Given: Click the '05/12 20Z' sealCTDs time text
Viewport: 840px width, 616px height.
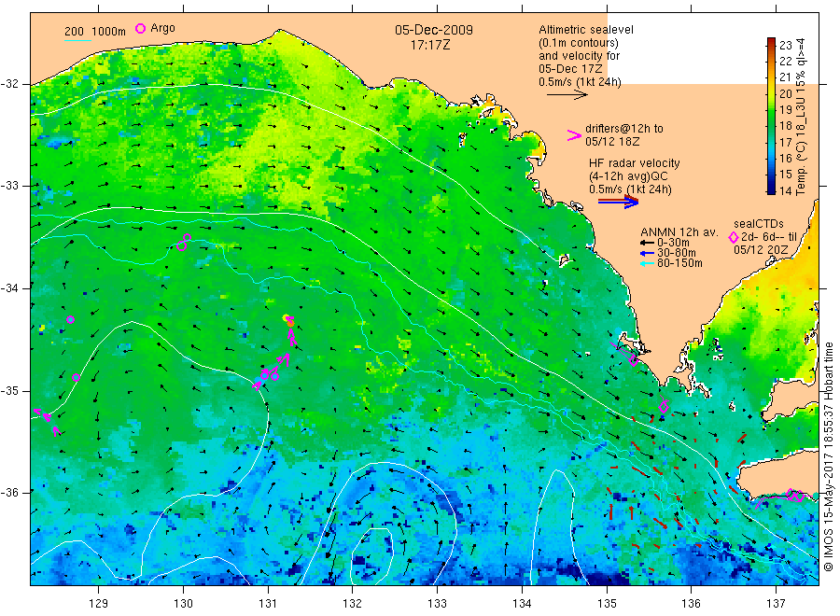Looking at the screenshot, I should point(761,250).
